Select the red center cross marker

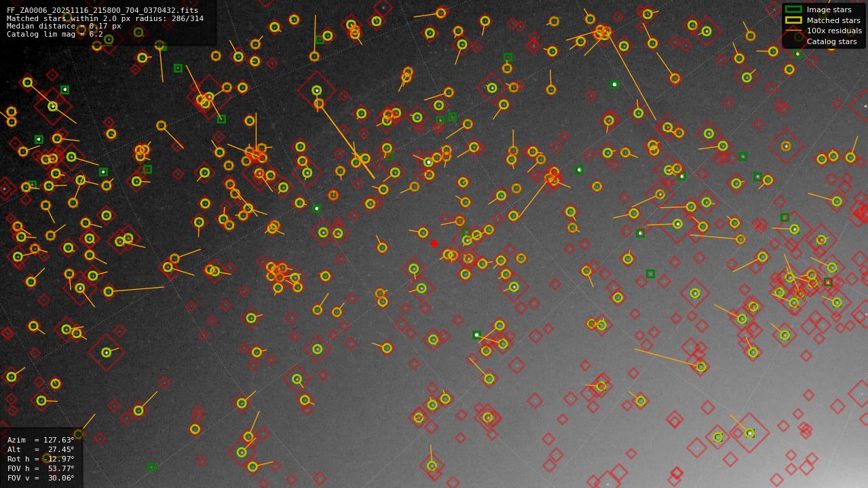click(x=434, y=244)
